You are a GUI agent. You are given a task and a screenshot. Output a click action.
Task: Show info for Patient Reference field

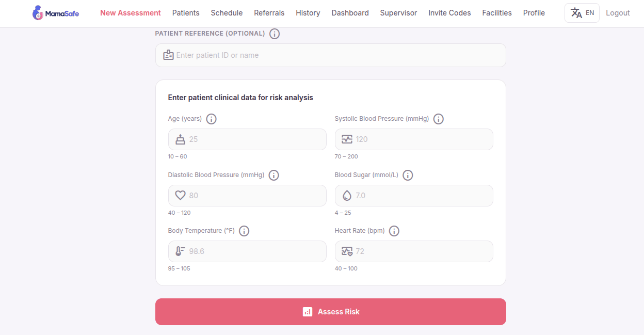pyautogui.click(x=275, y=34)
